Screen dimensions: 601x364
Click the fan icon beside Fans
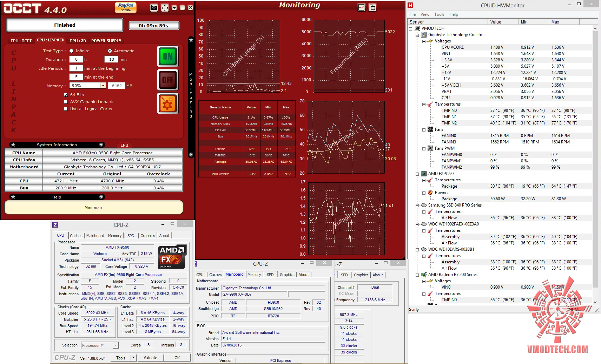(430, 129)
